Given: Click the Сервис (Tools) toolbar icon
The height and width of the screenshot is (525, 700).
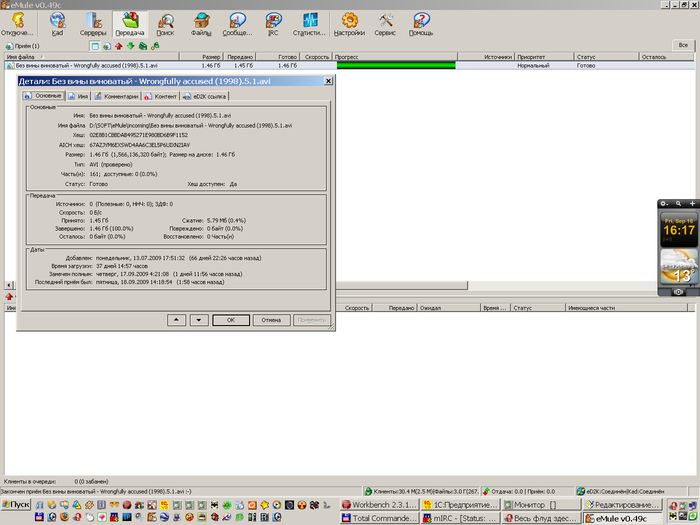Looking at the screenshot, I should pyautogui.click(x=385, y=24).
